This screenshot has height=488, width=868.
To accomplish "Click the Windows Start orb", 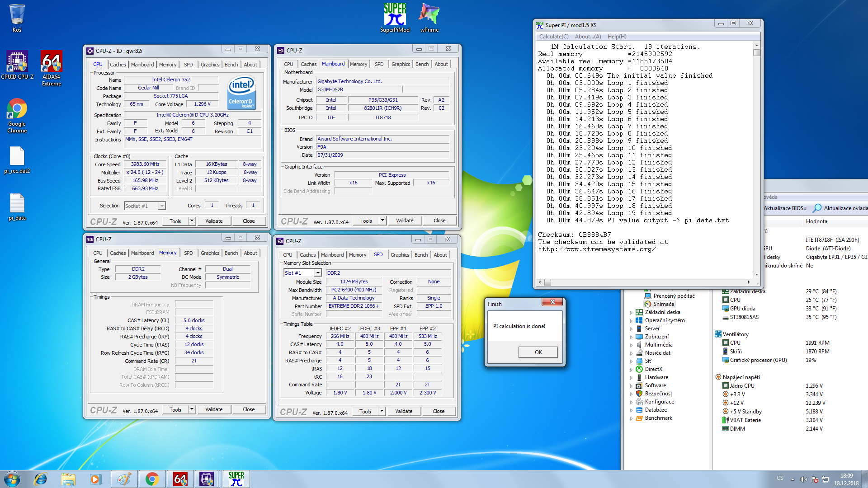I will pyautogui.click(x=12, y=479).
